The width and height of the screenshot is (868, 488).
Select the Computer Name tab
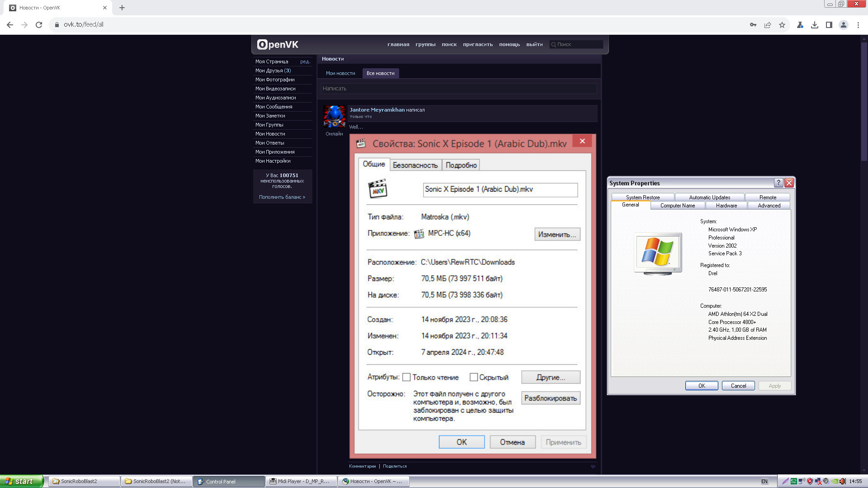[677, 206]
